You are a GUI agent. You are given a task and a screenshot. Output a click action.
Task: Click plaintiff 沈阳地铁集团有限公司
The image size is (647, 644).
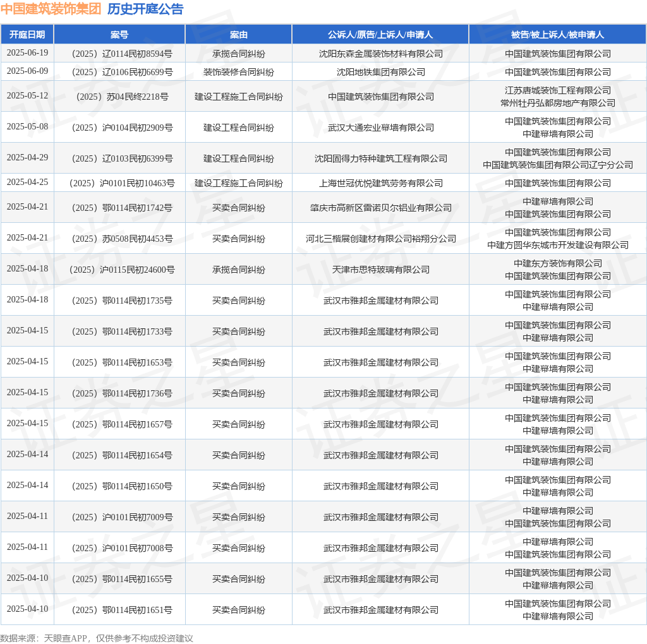[x=380, y=72]
